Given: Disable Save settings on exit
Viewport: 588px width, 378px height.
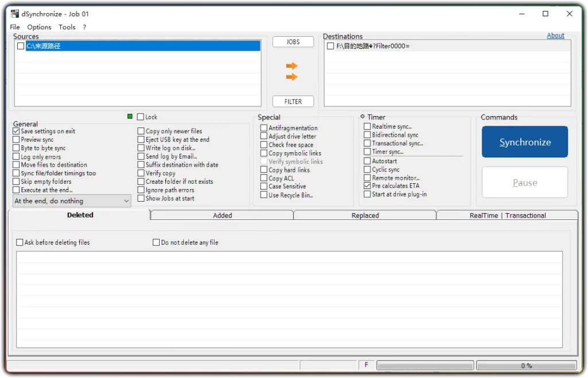Looking at the screenshot, I should [x=16, y=131].
